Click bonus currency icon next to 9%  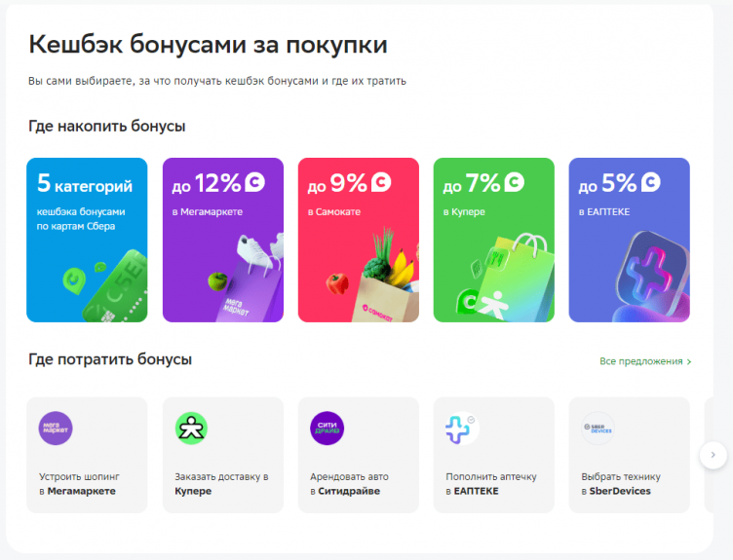point(381,182)
